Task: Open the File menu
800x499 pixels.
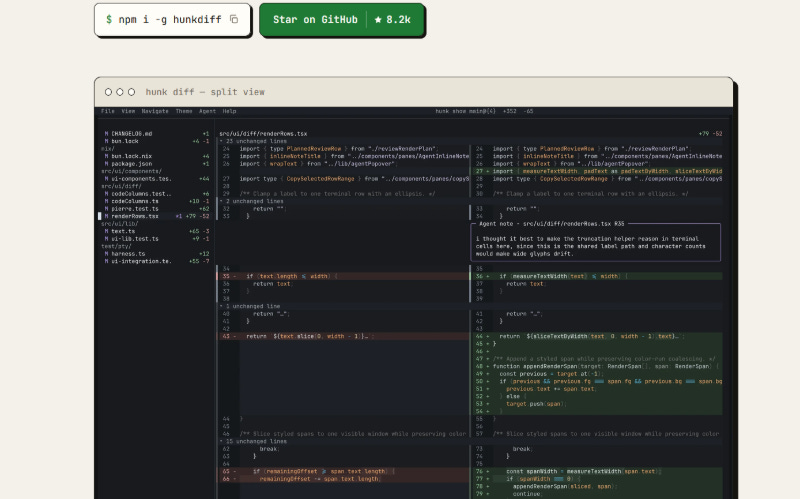Action: [x=108, y=111]
